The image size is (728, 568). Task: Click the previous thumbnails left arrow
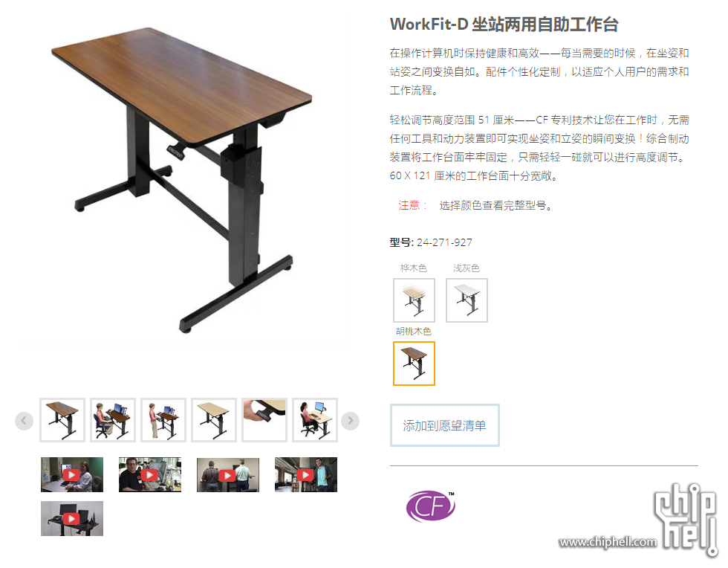point(24,421)
